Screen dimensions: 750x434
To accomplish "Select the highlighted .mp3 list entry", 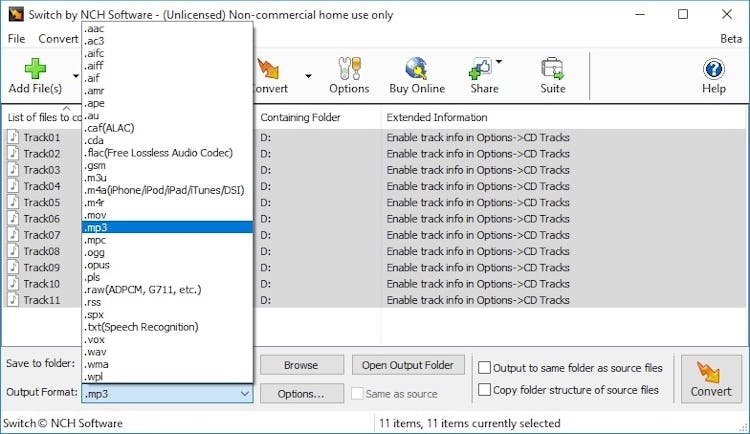I will pyautogui.click(x=167, y=228).
